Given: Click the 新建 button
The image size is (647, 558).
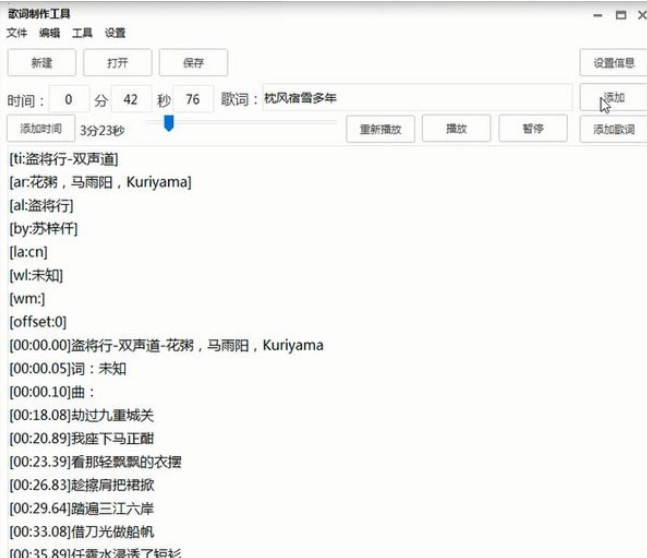Looking at the screenshot, I should click(x=41, y=63).
